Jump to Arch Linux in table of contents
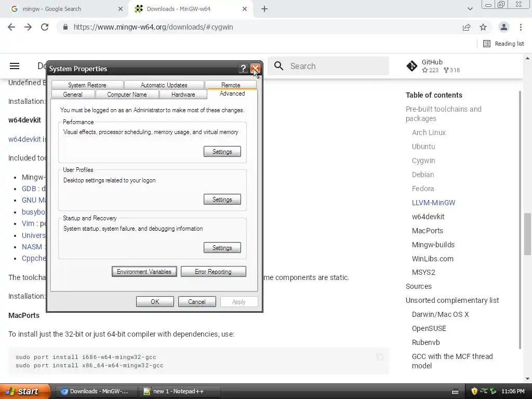The height and width of the screenshot is (399, 532). pos(429,132)
